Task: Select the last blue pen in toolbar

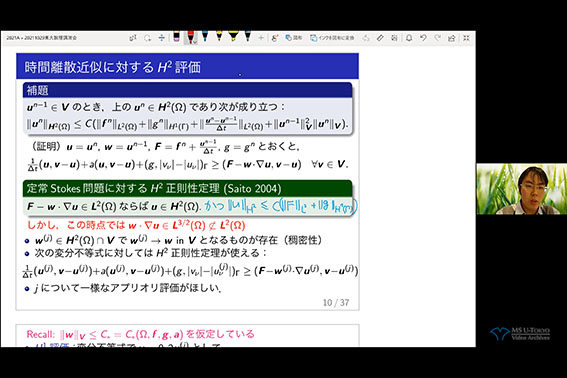Action: click(x=248, y=37)
